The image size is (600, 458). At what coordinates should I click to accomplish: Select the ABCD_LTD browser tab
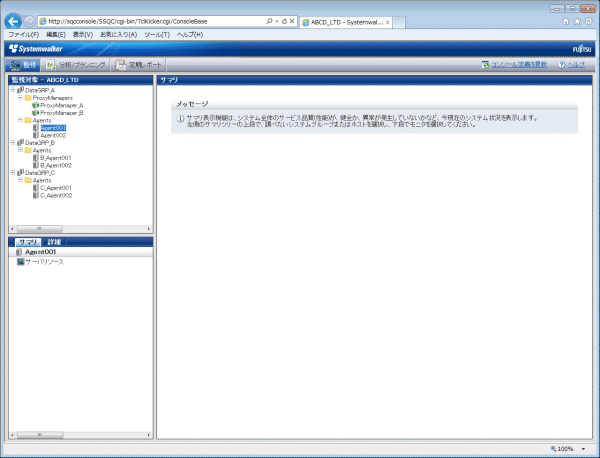(346, 22)
